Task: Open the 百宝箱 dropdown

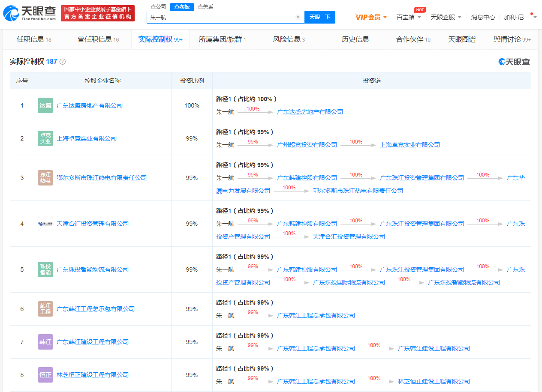Action: coord(409,17)
